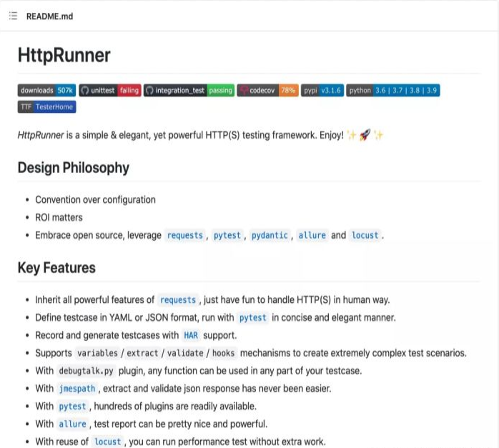Click the HAR link in Key Features
This screenshot has height=448, width=499.
coord(191,335)
